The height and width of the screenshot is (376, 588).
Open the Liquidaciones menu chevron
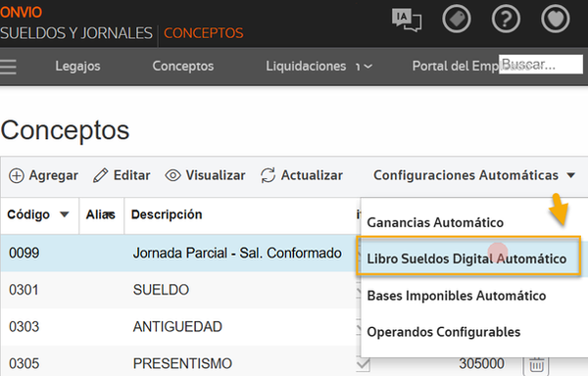click(x=368, y=67)
